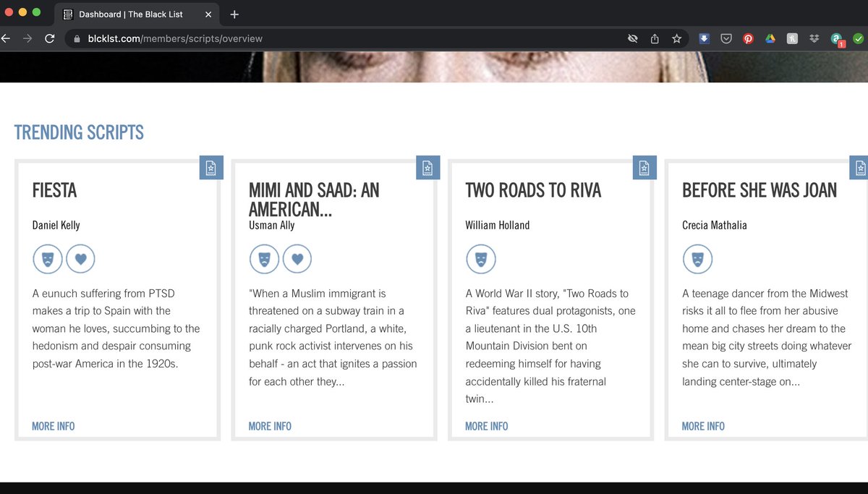Click the drama mask icon under Crecia Mathalia
This screenshot has height=494, width=868.
[698, 259]
